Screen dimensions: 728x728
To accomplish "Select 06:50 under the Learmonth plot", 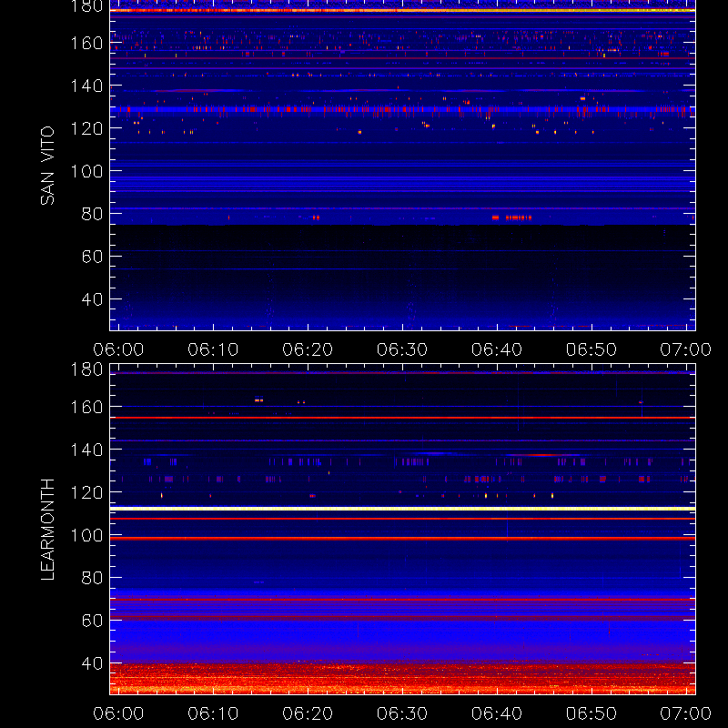I will coord(591,713).
